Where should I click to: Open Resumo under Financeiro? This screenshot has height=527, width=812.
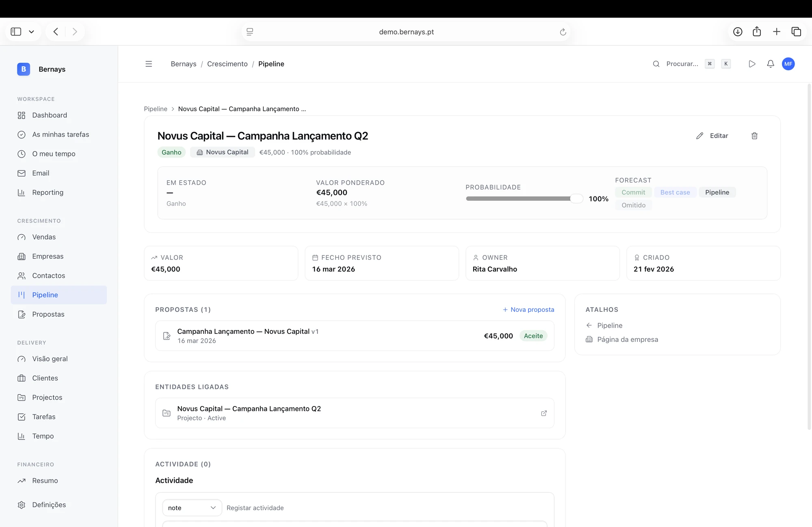(59, 481)
